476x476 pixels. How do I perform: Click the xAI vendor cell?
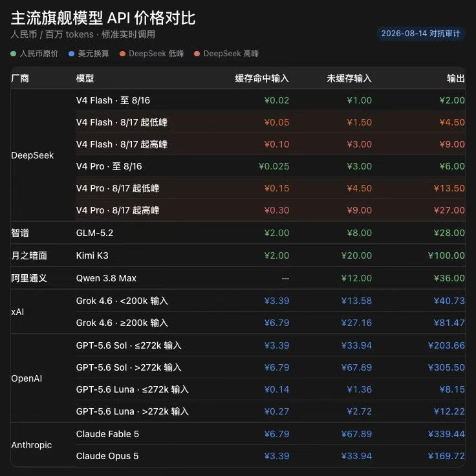pos(17,312)
